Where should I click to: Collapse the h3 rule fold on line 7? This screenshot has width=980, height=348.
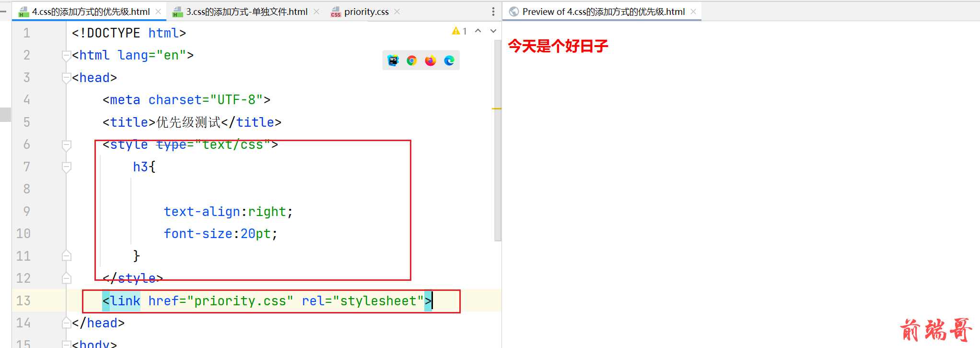click(x=67, y=167)
